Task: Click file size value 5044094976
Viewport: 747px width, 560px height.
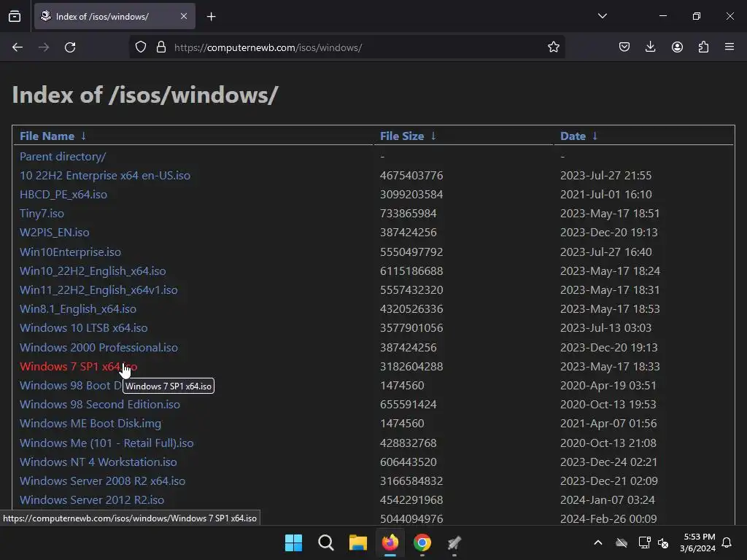Action: pyautogui.click(x=411, y=519)
